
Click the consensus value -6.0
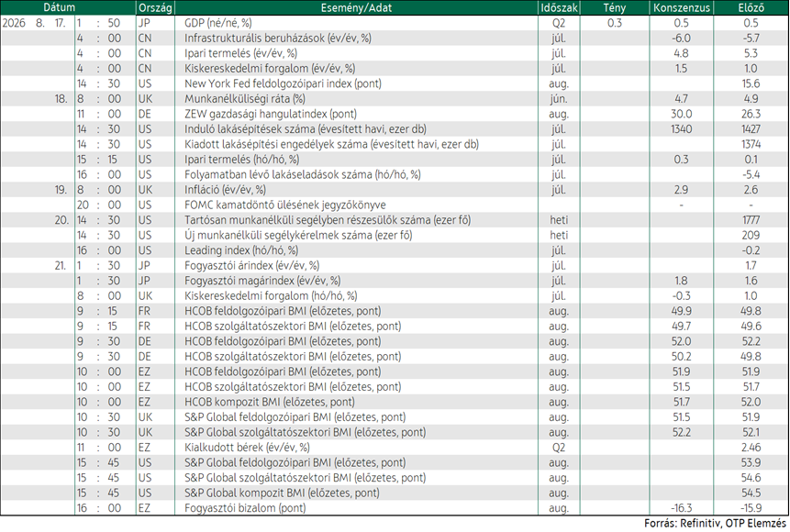(681, 39)
